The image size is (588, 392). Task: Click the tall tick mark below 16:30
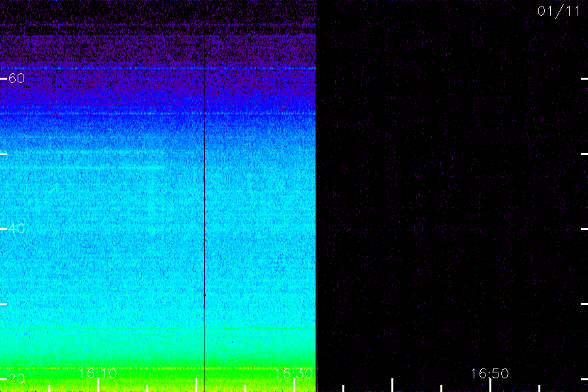pyautogui.click(x=295, y=385)
